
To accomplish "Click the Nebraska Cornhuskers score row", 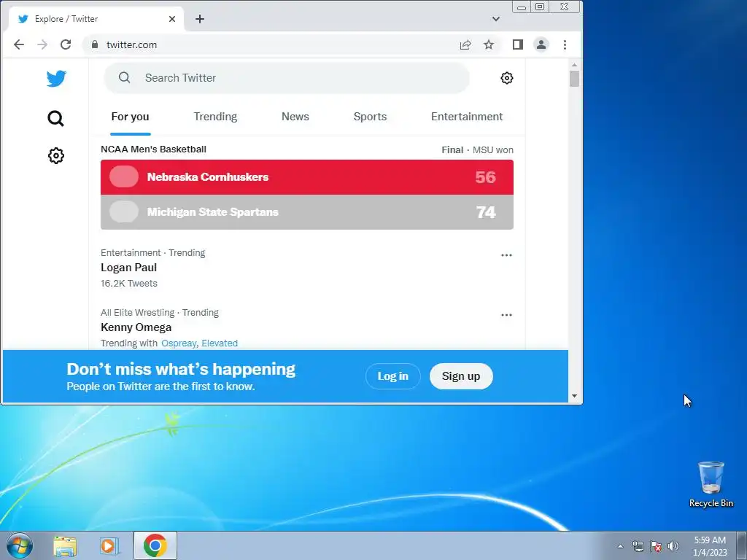I will (307, 177).
